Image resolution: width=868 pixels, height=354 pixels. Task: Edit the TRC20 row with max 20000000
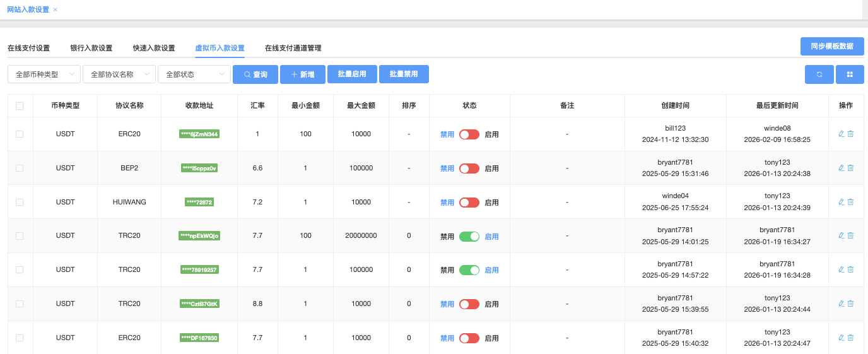[841, 235]
